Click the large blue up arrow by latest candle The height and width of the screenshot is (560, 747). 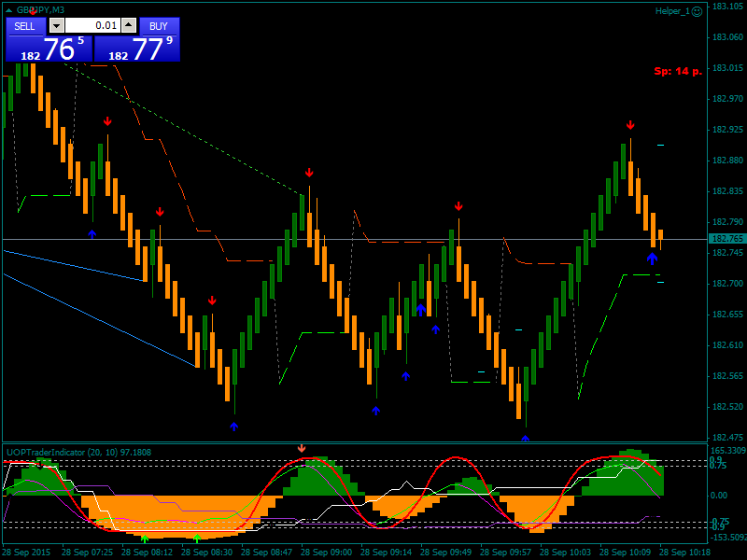[x=652, y=259]
